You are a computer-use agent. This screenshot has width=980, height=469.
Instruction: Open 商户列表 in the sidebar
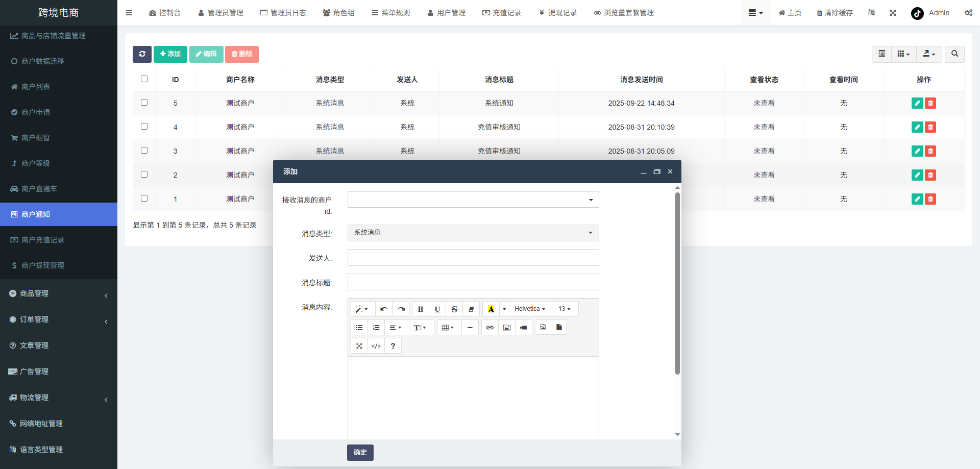coord(35,86)
